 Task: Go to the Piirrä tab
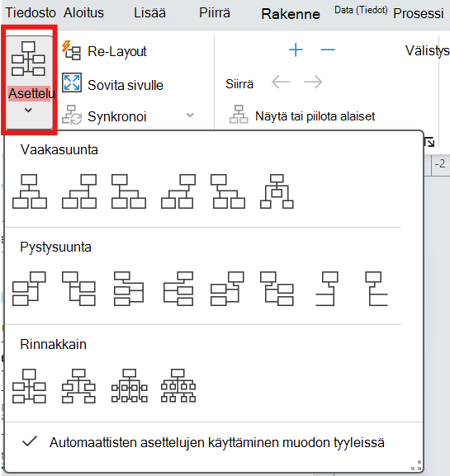click(x=215, y=13)
